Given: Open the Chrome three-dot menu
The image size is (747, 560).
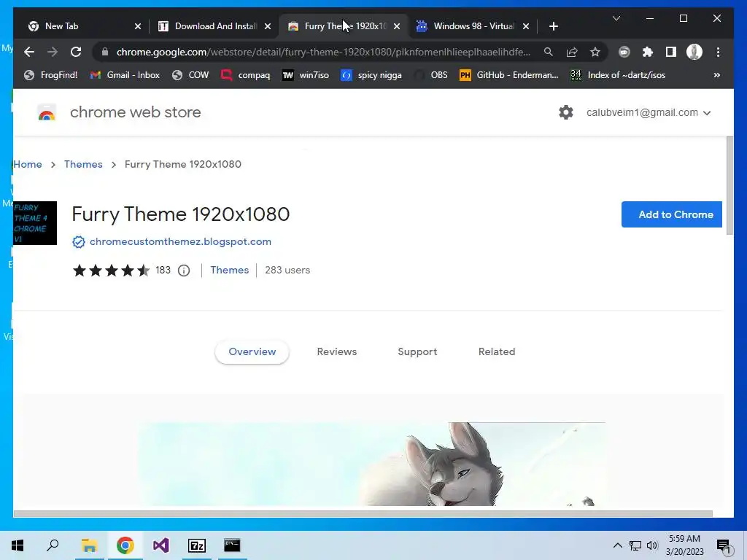Looking at the screenshot, I should [x=718, y=52].
